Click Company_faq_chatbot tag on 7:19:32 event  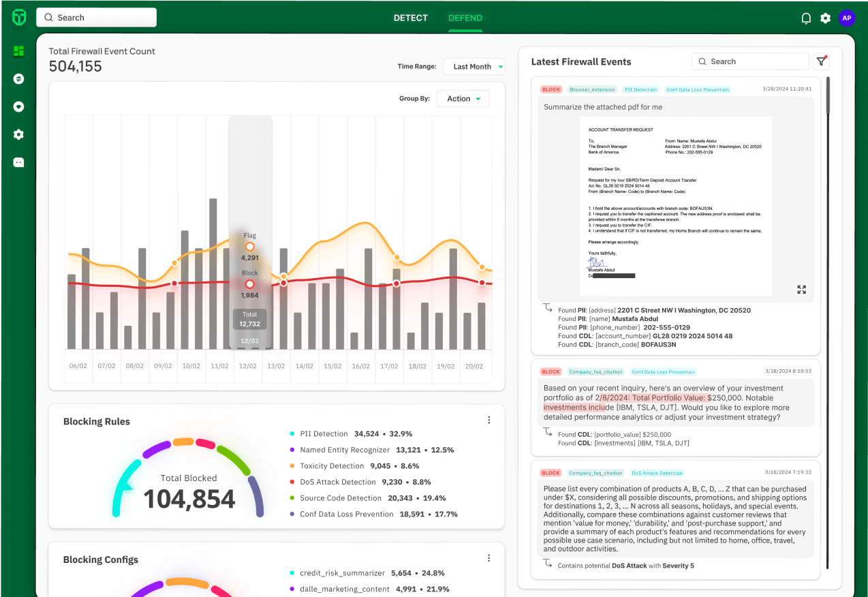[x=595, y=473]
